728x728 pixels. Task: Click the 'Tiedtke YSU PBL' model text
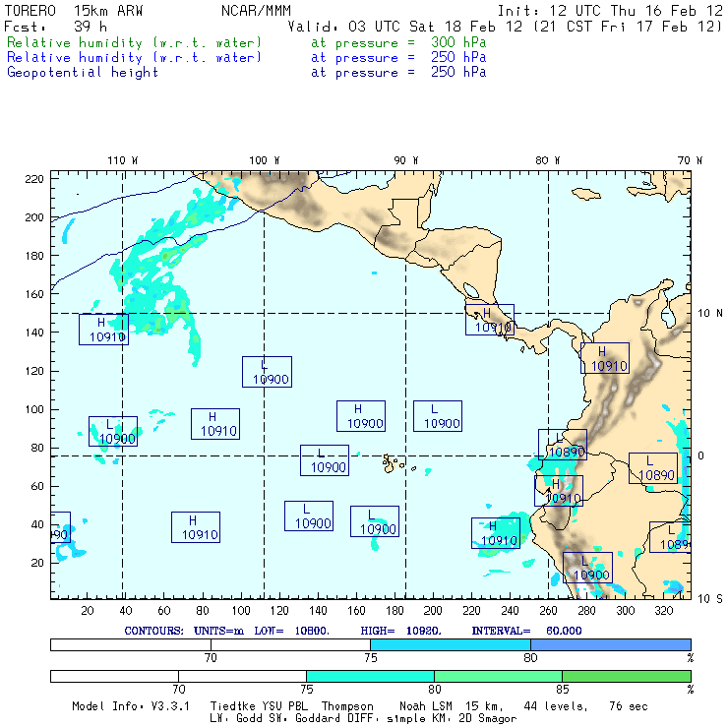click(x=259, y=706)
